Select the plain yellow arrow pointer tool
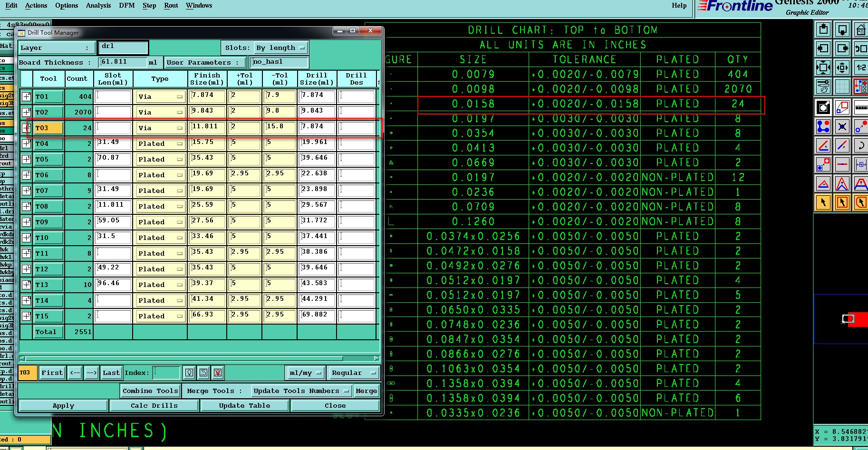 823,202
